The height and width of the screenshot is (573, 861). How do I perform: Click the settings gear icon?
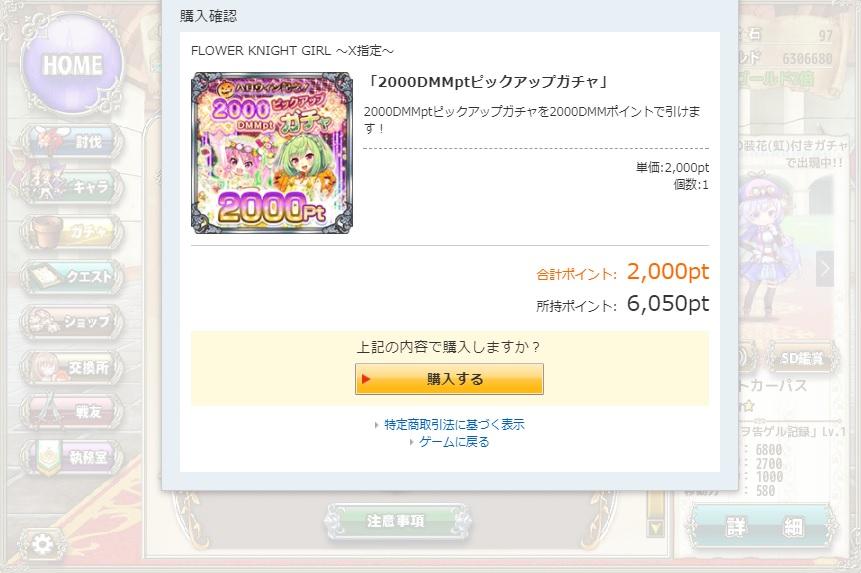[42, 544]
